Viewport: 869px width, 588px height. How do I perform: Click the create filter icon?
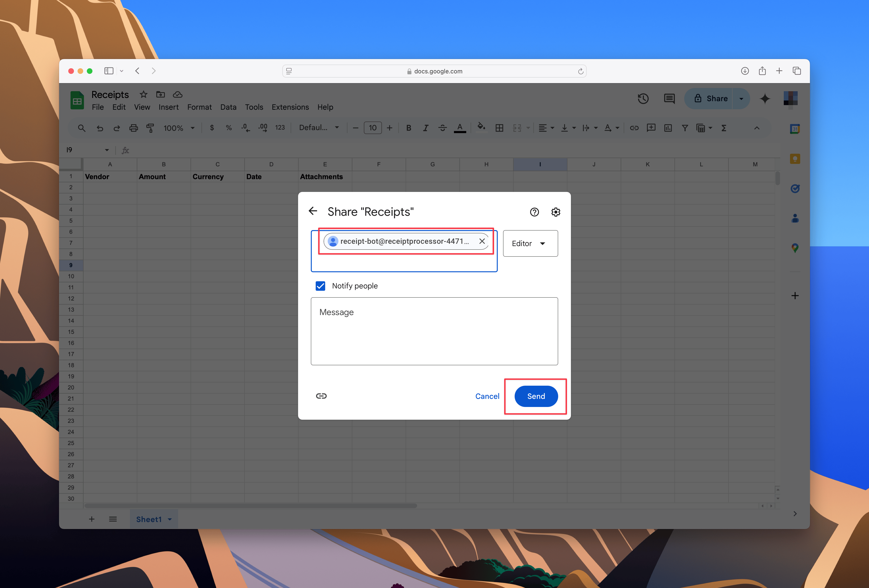tap(685, 128)
